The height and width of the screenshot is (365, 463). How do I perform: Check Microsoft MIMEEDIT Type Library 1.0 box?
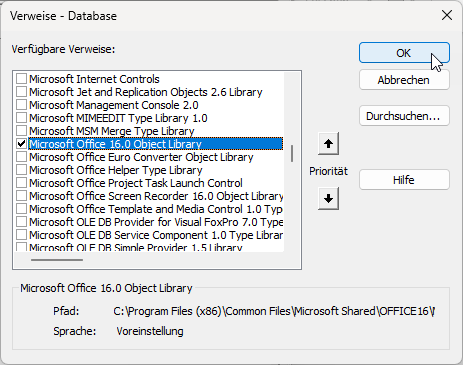(22, 118)
